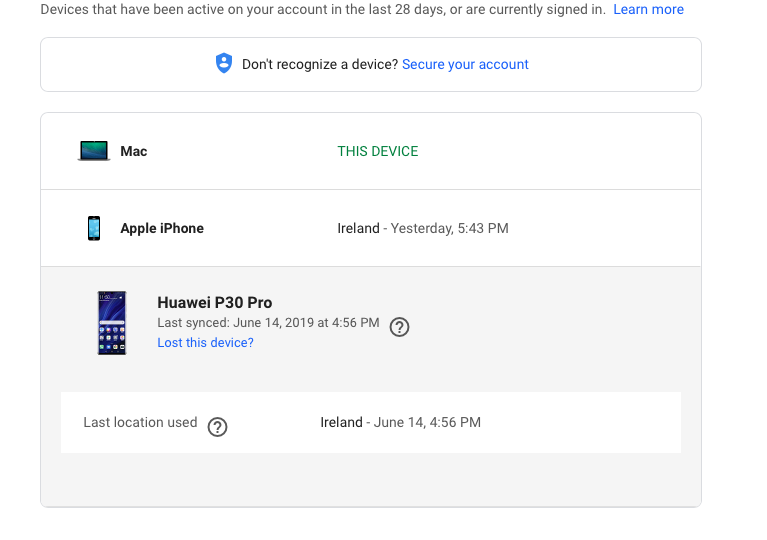767x540 pixels.
Task: Click Ireland - Yesterday, 5:43 PM text
Action: (x=423, y=228)
